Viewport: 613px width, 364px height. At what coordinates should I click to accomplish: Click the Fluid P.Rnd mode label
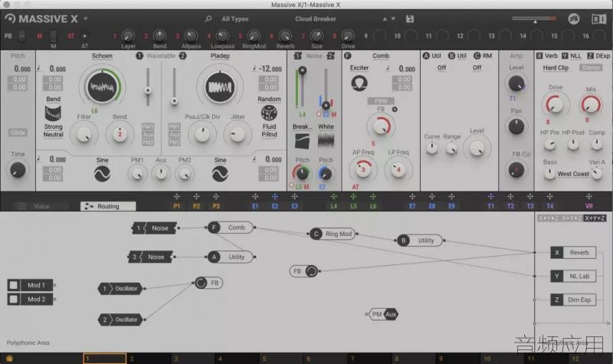coord(269,130)
